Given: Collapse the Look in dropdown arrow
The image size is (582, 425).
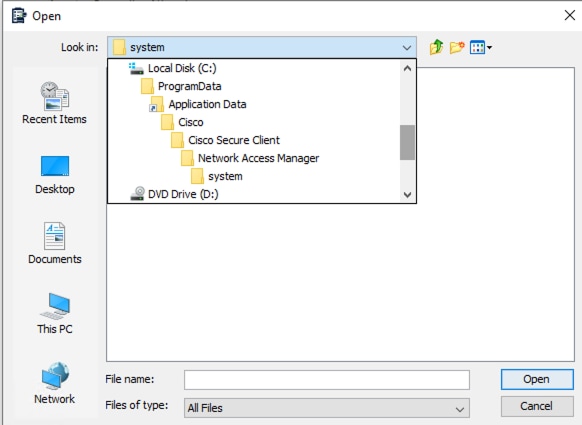Looking at the screenshot, I should tap(407, 48).
